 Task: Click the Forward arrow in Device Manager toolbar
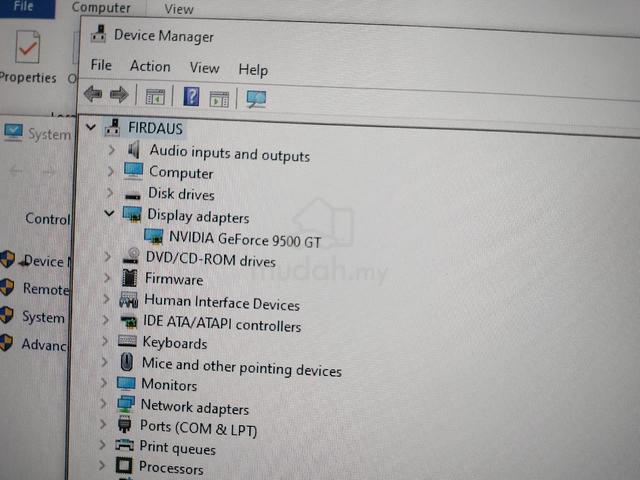pos(119,95)
